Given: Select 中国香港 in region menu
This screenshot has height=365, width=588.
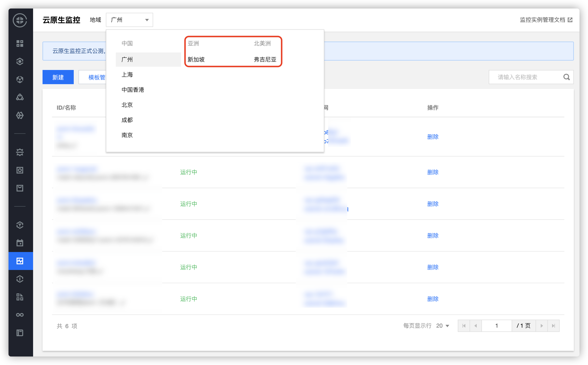Looking at the screenshot, I should click(133, 90).
